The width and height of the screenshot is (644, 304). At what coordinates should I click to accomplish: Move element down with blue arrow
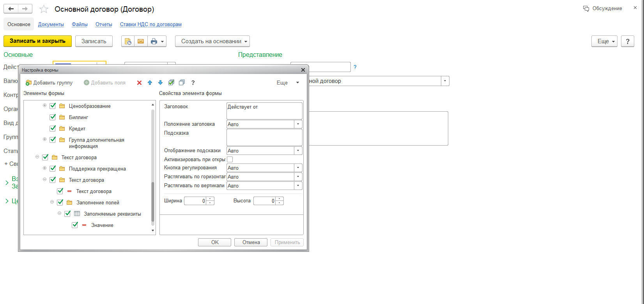point(160,83)
